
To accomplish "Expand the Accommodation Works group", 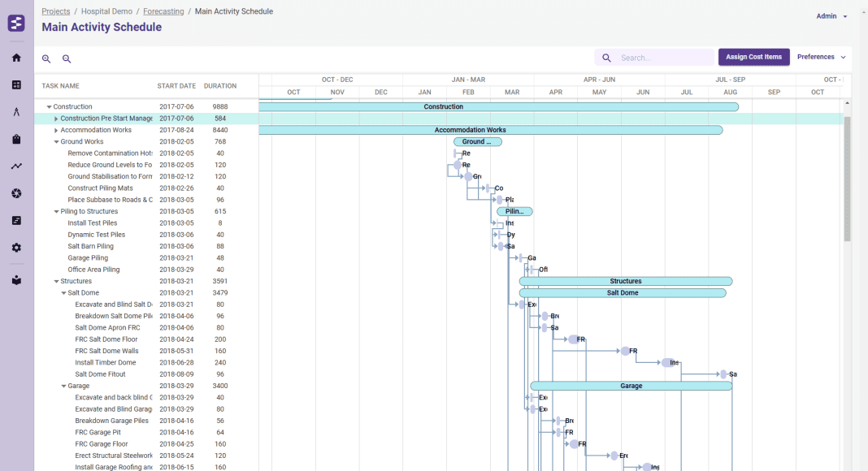I will (56, 130).
